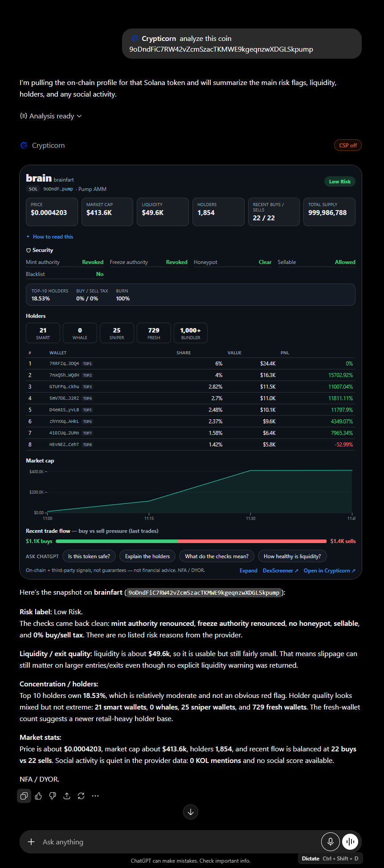Click the Crypticorn icon in the user message
The height and width of the screenshot is (868, 384).
(135, 39)
